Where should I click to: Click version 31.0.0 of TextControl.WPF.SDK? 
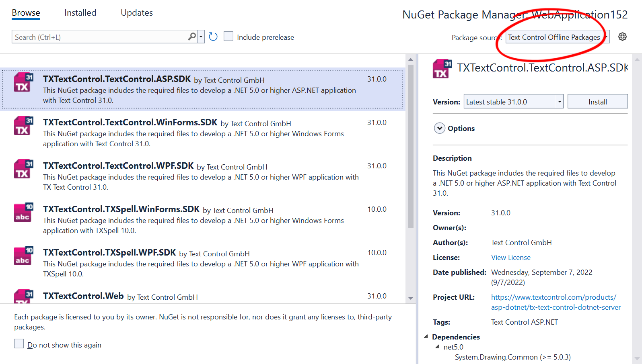377,166
